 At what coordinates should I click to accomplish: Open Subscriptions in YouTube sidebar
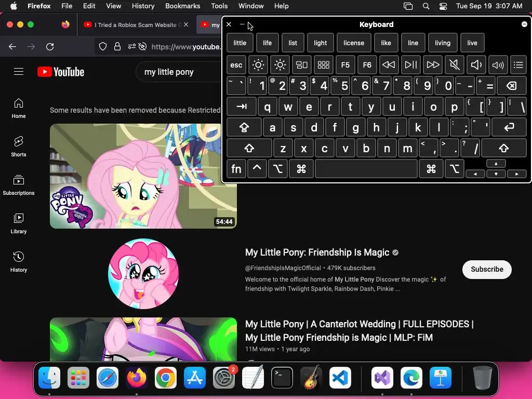click(19, 185)
